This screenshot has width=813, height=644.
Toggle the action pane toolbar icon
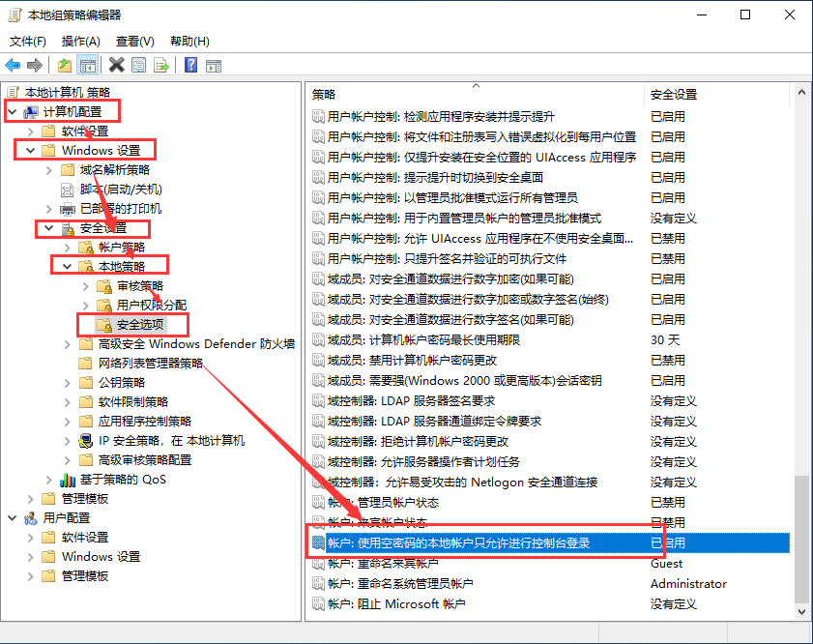click(213, 65)
